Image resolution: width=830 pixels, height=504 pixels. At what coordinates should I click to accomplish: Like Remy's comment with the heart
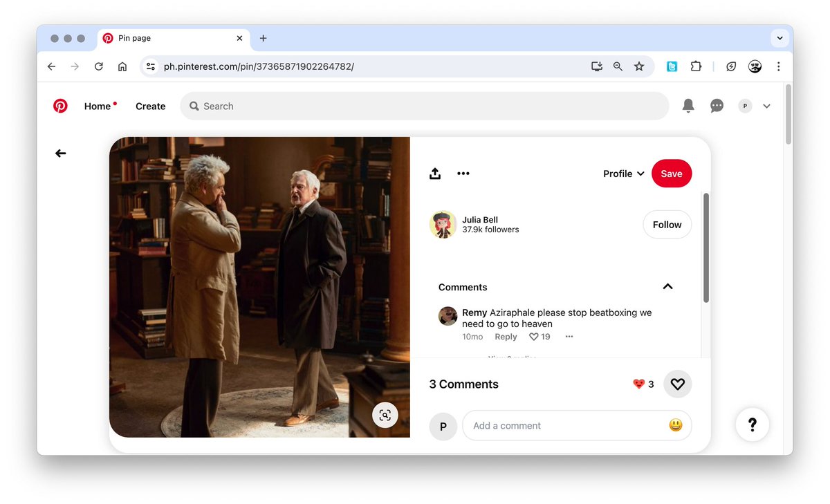pos(533,337)
